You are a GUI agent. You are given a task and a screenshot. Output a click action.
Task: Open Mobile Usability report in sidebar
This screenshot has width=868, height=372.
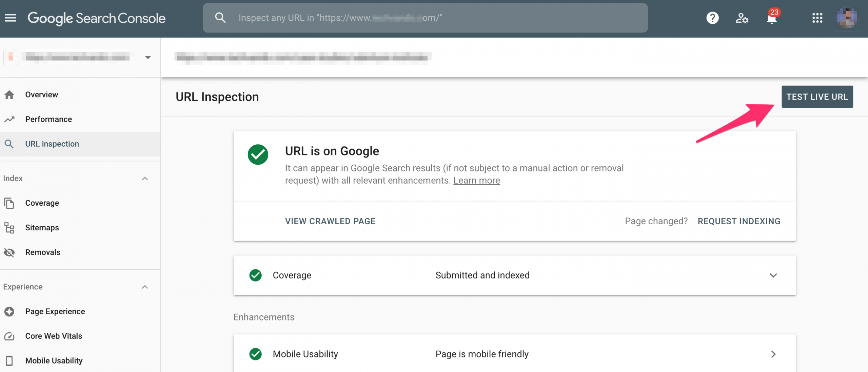80,361
